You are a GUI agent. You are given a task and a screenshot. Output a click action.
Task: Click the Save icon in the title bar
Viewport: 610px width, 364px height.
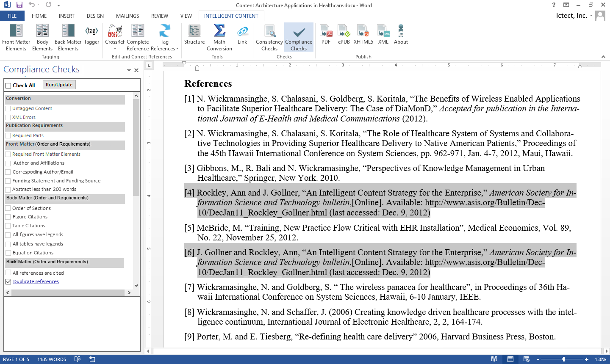point(19,5)
